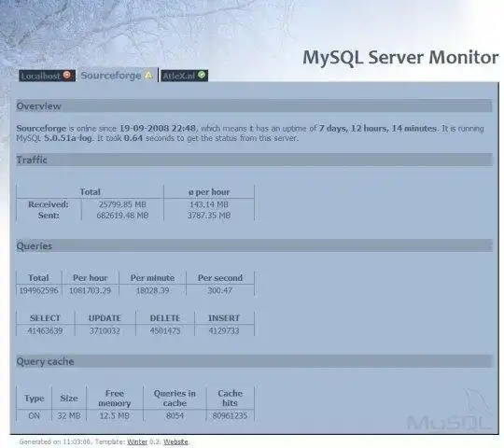Click the SELECT column header
Viewport: 504px width, 448px height.
(45, 318)
